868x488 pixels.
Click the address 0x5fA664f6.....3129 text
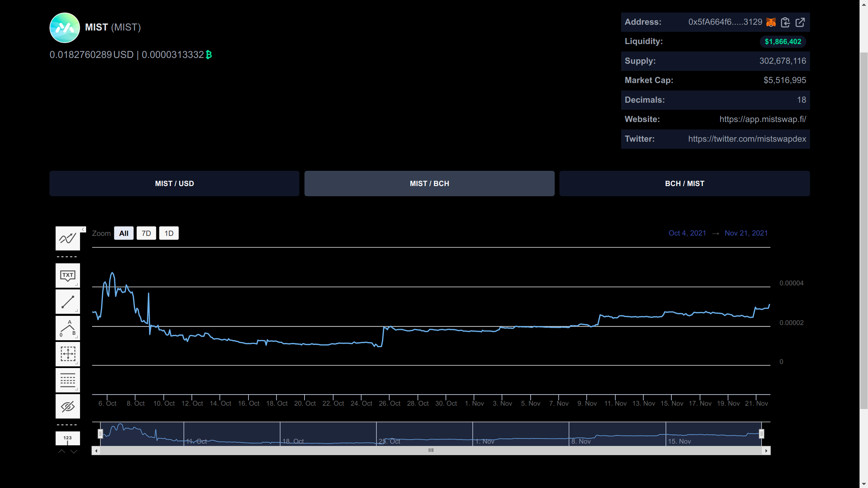(x=725, y=22)
